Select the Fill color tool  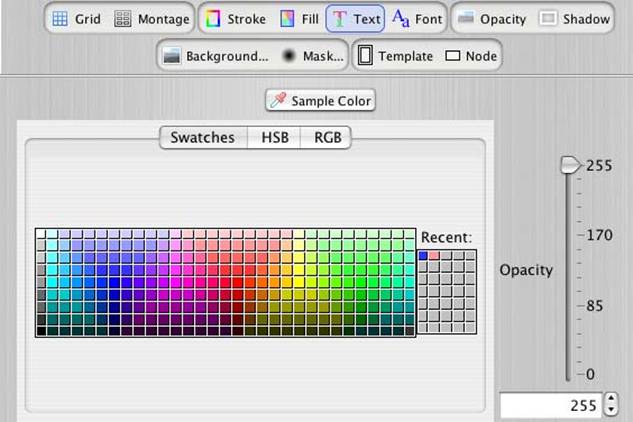pyautogui.click(x=300, y=19)
